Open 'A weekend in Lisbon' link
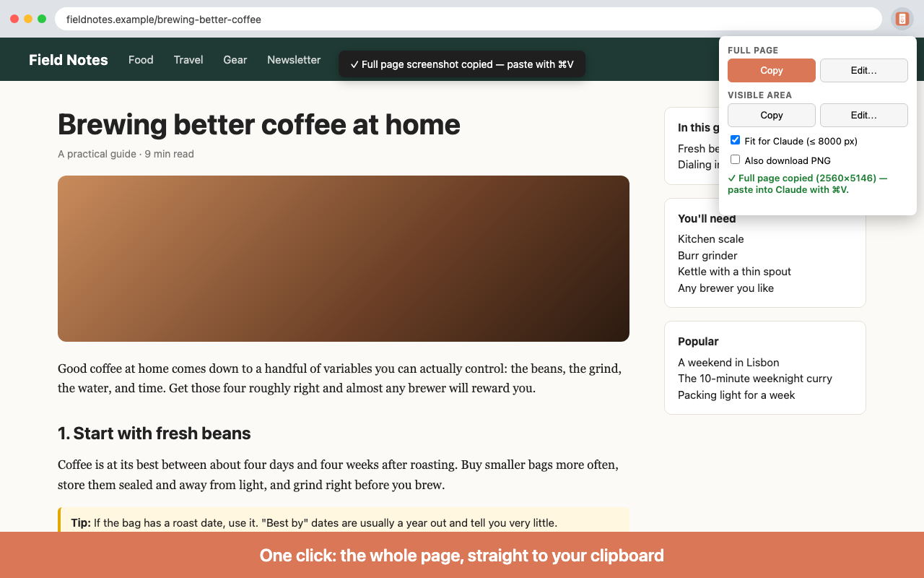Viewport: 924px width, 578px height. click(x=728, y=363)
